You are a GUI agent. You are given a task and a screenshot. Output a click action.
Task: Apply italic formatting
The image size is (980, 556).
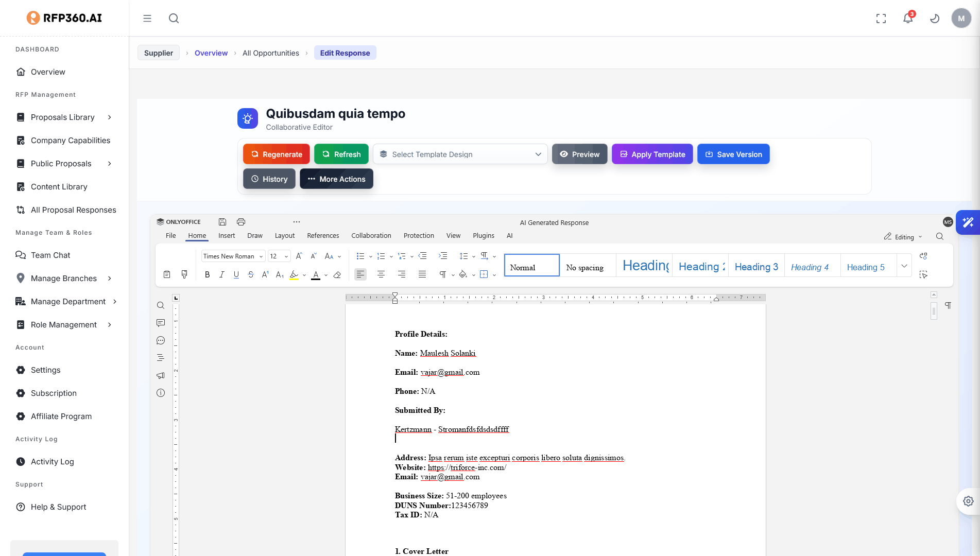point(221,274)
